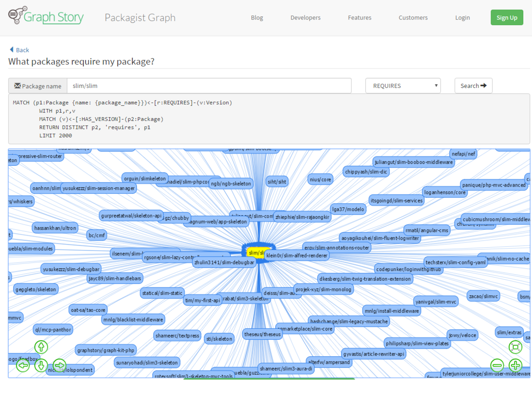
Task: Click the Cypher query code block
Action: tap(269, 119)
